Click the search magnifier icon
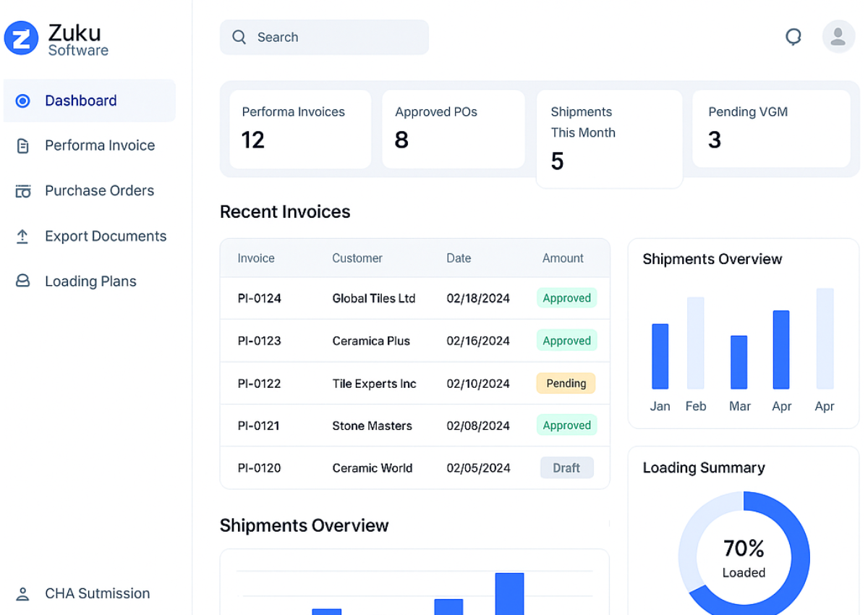This screenshot has height=615, width=868. (x=239, y=36)
